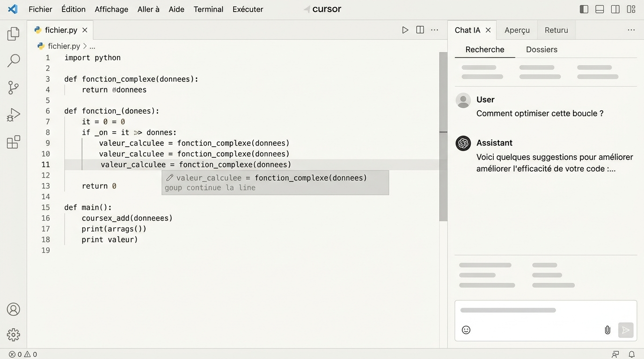Screen dimensions: 644x359
Task: Split the editor with split icon
Action: click(x=420, y=30)
